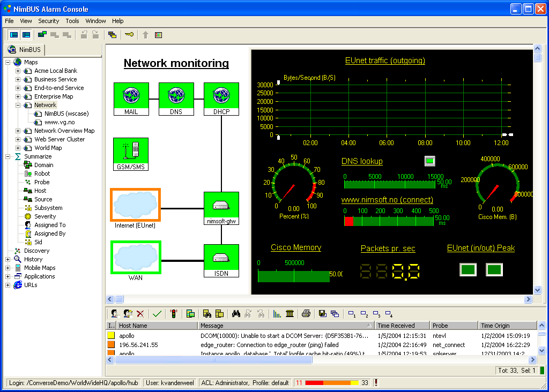Image resolution: width=549 pixels, height=392 pixels.
Task: Collapse the Maps tree node
Action: click(x=8, y=62)
